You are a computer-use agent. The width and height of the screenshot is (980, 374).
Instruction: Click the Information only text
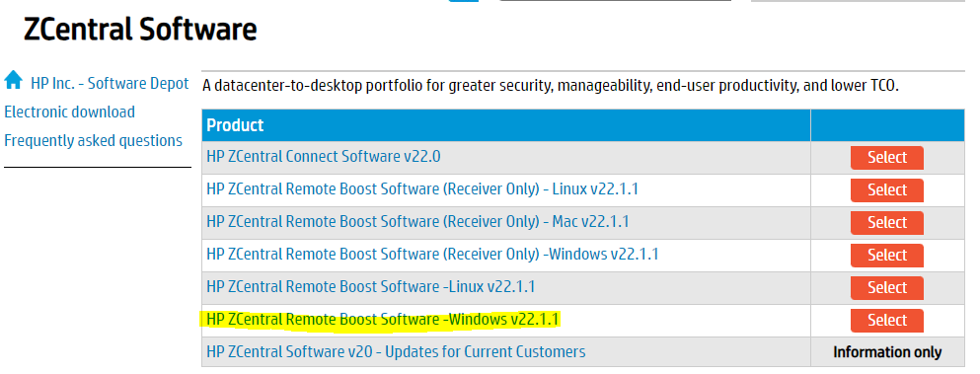click(x=887, y=352)
